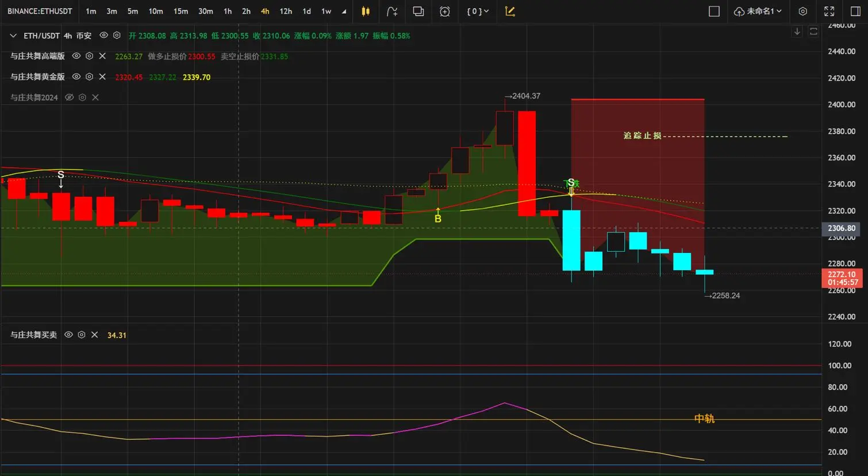Click the 卖空止损价 2331.85 value
The width and height of the screenshot is (868, 476).
(275, 56)
